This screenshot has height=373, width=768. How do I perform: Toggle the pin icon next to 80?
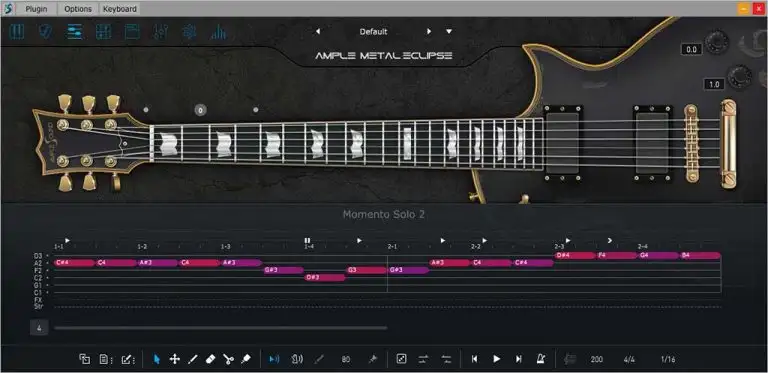pyautogui.click(x=372, y=359)
